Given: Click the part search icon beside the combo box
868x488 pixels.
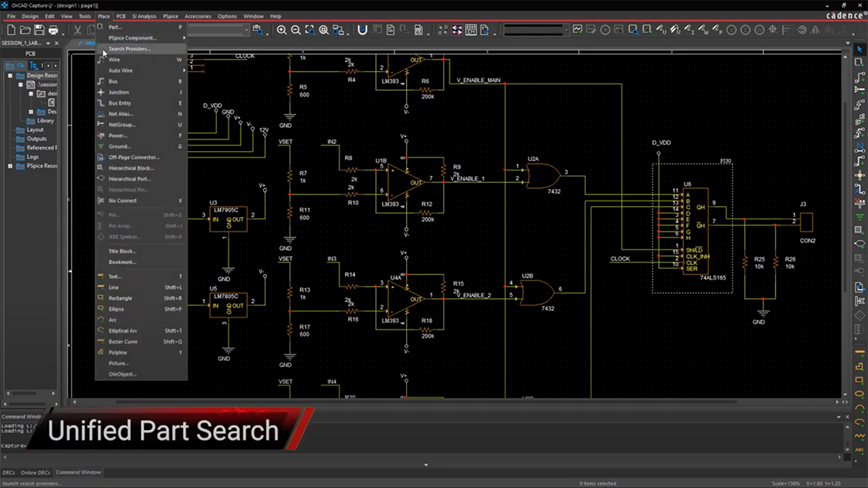Looking at the screenshot, I should (257, 30).
